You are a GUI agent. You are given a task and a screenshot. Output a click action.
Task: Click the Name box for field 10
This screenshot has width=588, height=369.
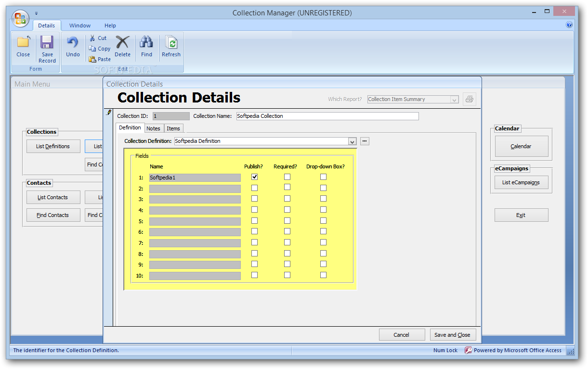[195, 276]
